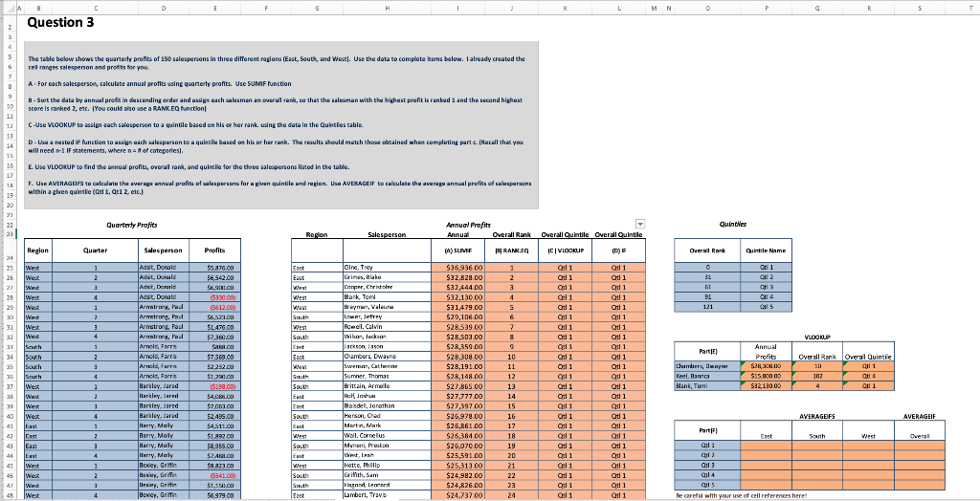Select row header 40
This screenshot has width=980, height=501.
pyautogui.click(x=11, y=416)
